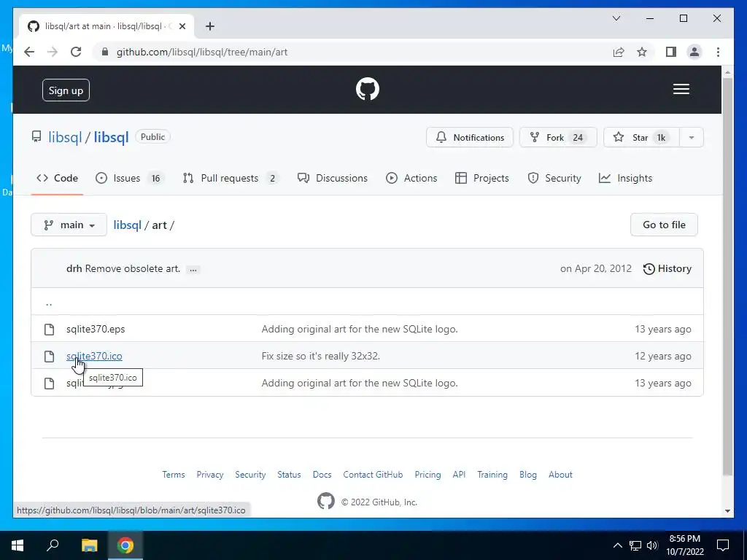Screen dimensions: 747x560
Task: Select the Code tab
Action: click(x=57, y=178)
